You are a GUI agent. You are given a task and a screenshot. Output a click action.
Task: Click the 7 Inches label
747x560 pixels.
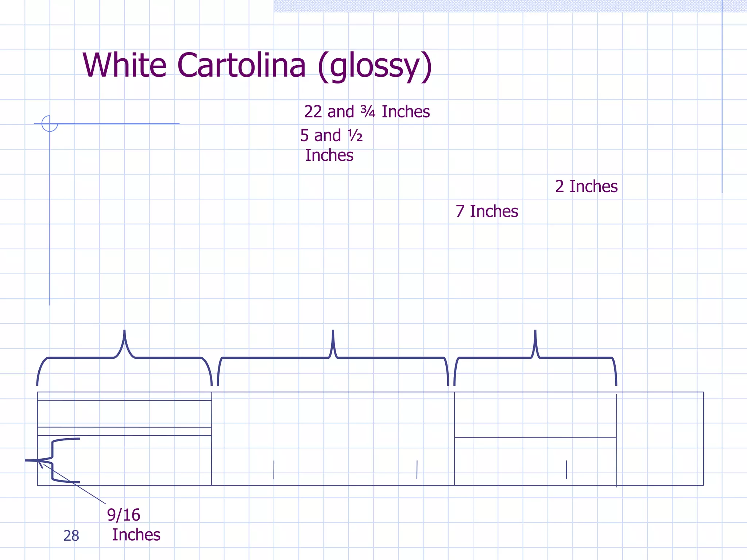tap(487, 211)
